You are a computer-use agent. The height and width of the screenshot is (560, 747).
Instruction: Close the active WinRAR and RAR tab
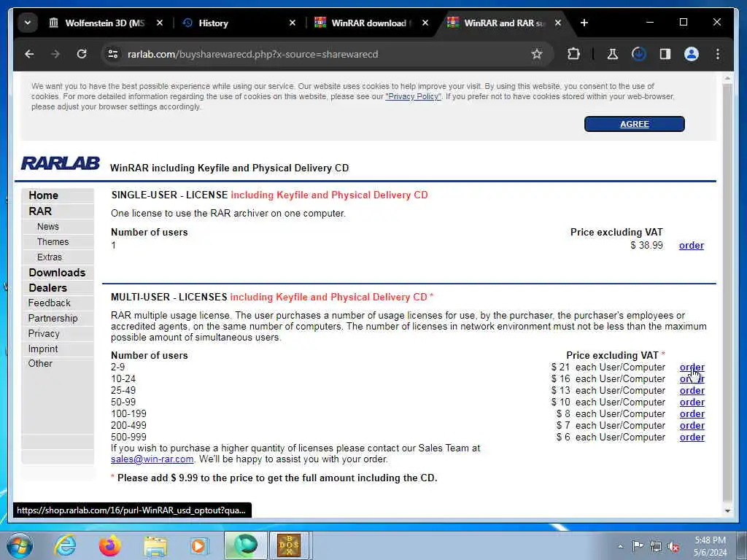click(x=558, y=23)
